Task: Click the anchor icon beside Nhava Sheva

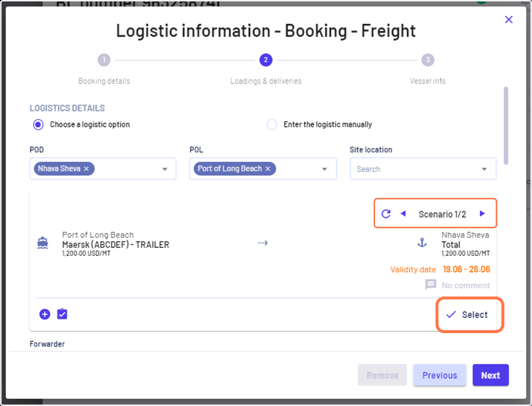Action: [422, 242]
